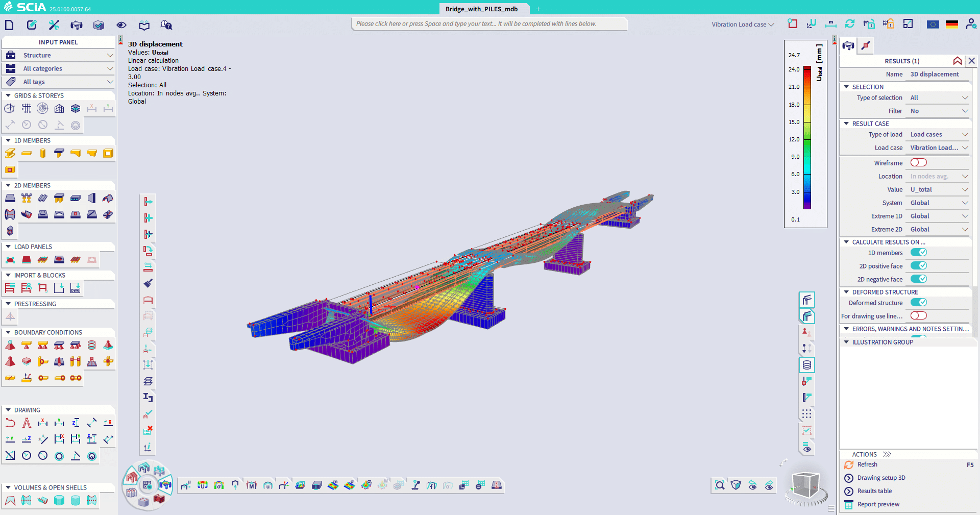Open the Type of load dropdown

click(938, 134)
